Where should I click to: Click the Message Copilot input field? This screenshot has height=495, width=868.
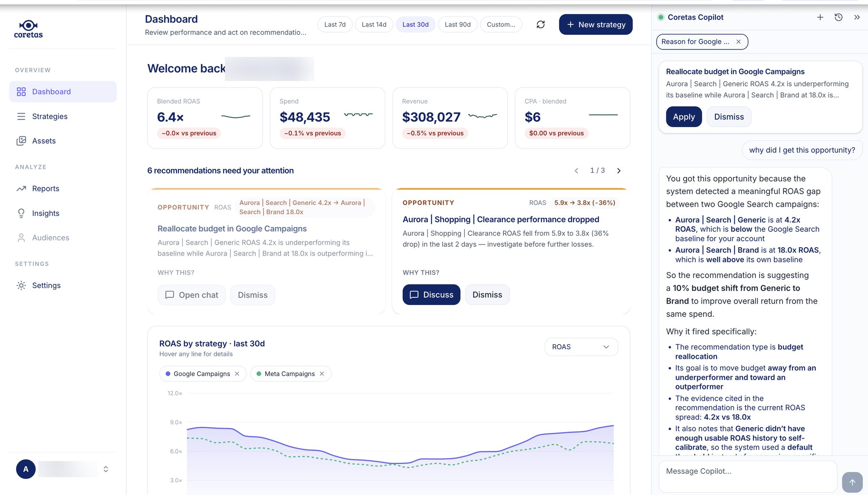click(748, 476)
